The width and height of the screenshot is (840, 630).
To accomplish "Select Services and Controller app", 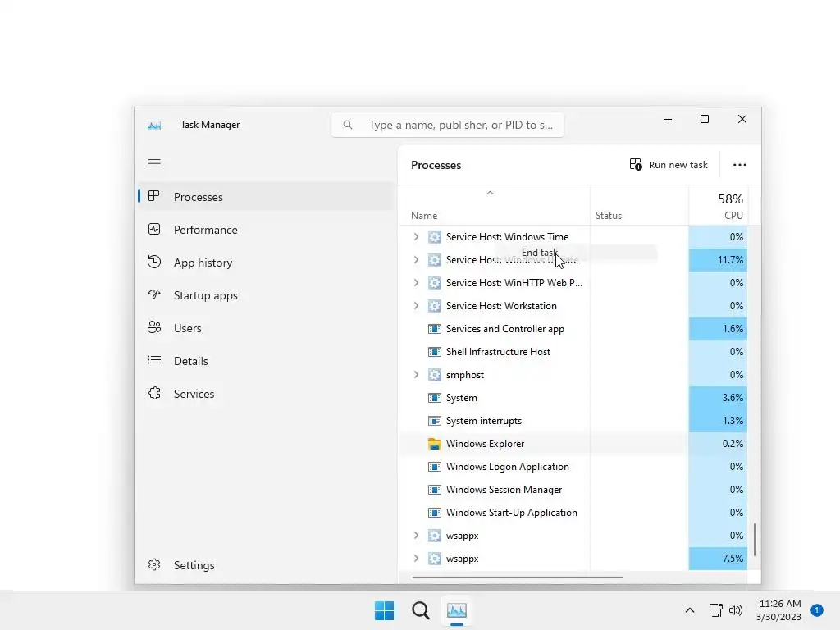I will point(573,329).
